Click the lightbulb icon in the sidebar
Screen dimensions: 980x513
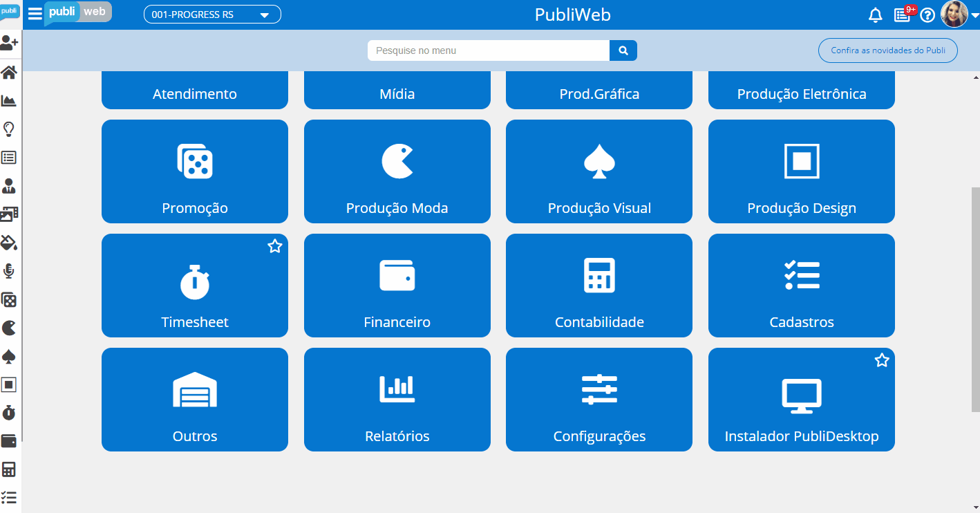[9, 129]
